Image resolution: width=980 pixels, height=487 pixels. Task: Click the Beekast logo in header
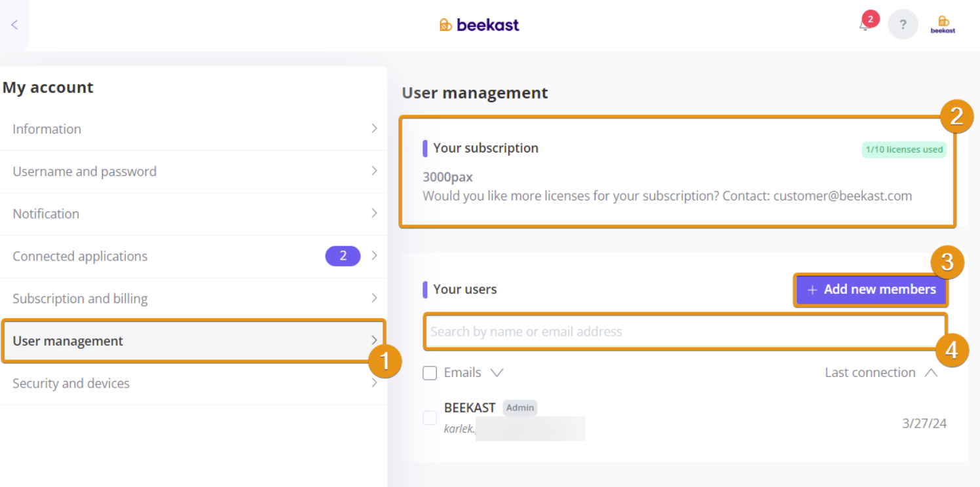480,25
